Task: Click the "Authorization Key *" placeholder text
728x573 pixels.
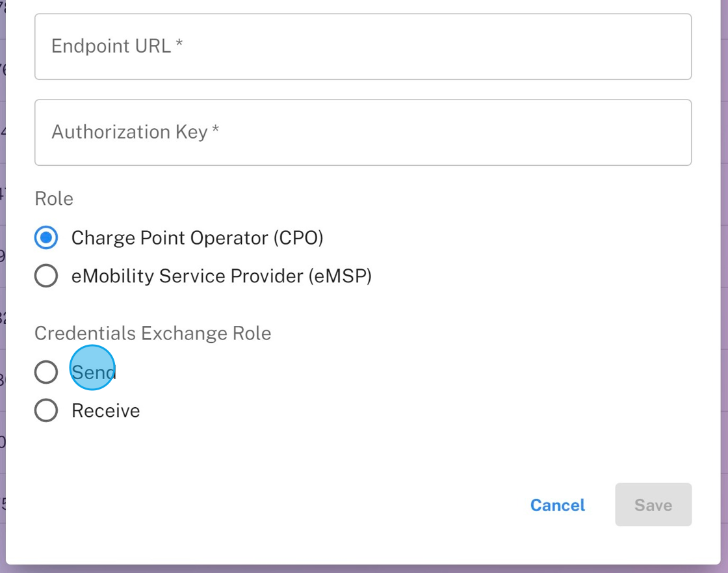Action: tap(129, 132)
